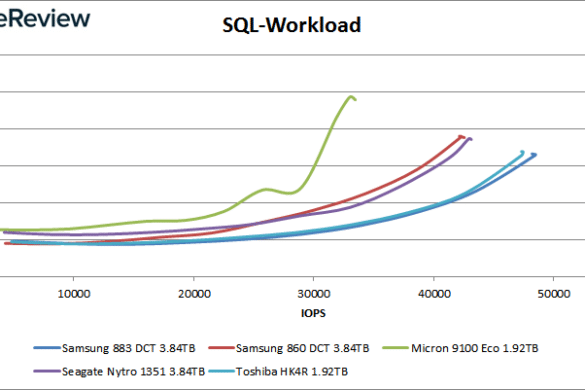The width and height of the screenshot is (585, 390).
Task: Click the eReview logo text
Action: (45, 18)
